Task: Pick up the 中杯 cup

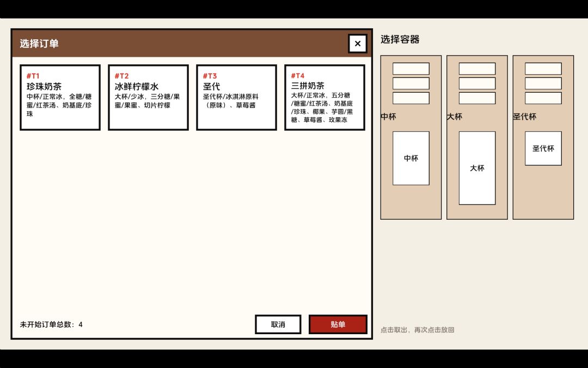Action: click(411, 158)
